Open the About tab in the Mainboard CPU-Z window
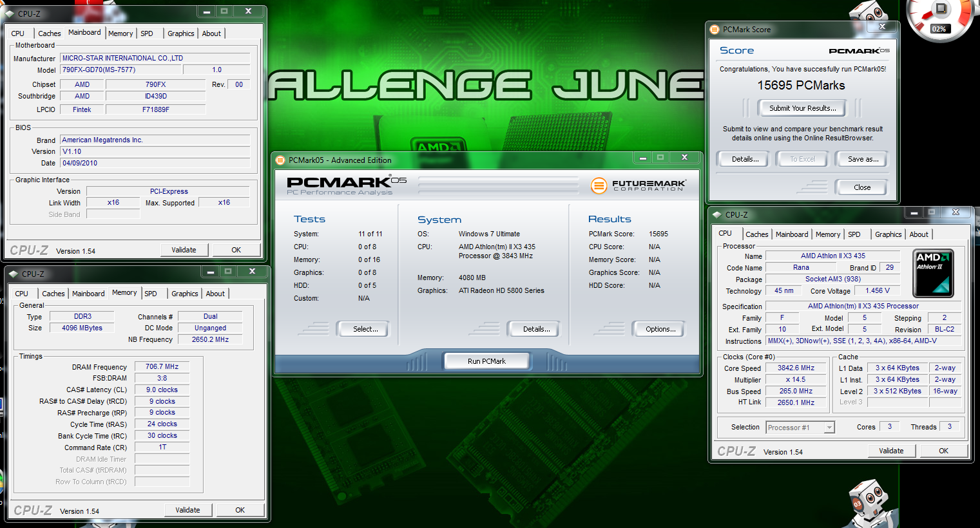The height and width of the screenshot is (528, 980). [x=211, y=33]
